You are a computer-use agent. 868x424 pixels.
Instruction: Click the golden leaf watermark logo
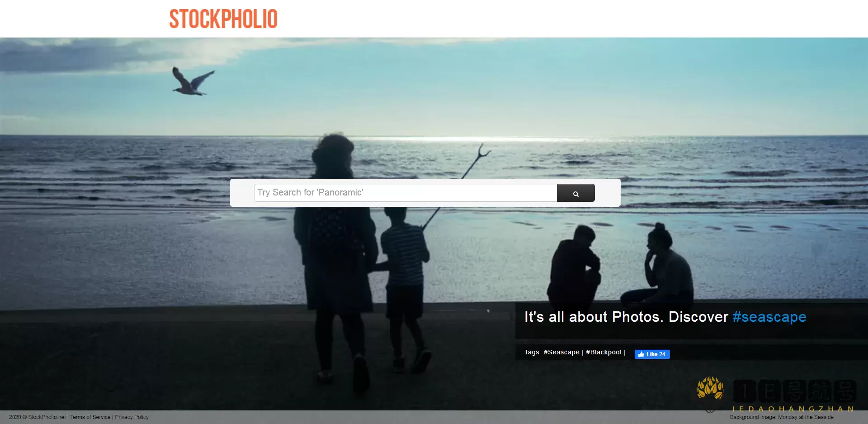coord(710,388)
